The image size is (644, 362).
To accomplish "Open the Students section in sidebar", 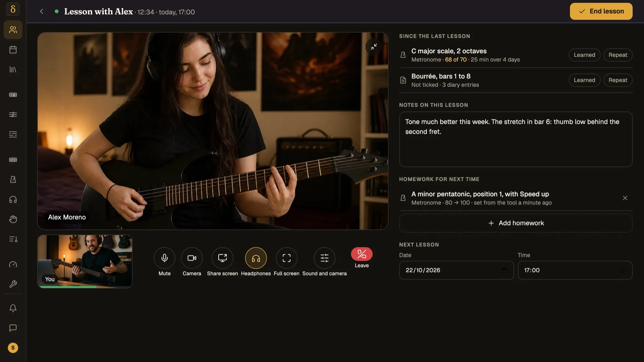I will [13, 30].
